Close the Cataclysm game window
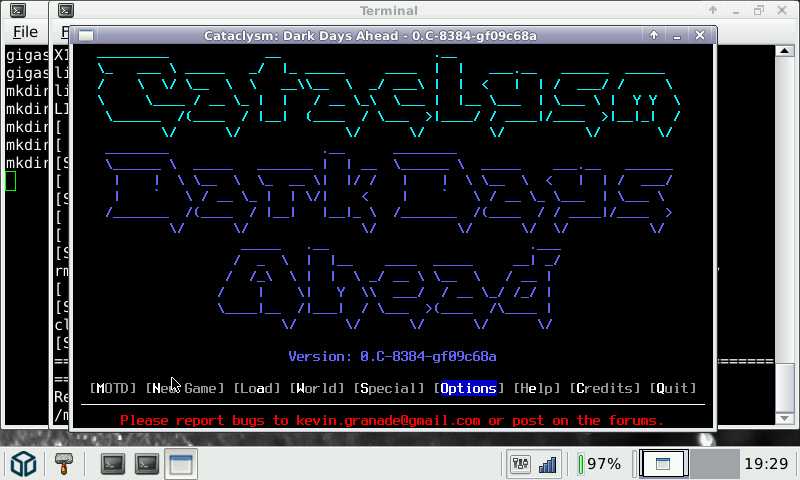 coord(699,35)
